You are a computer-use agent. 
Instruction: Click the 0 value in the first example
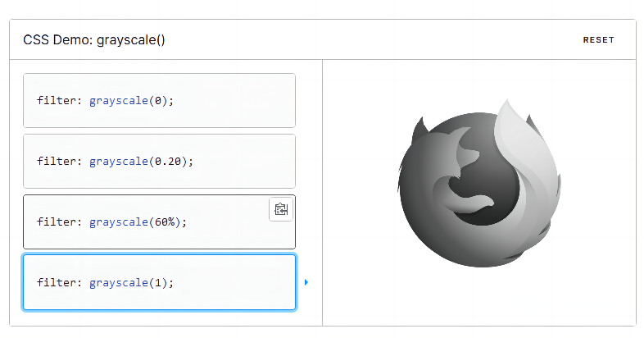[159, 100]
